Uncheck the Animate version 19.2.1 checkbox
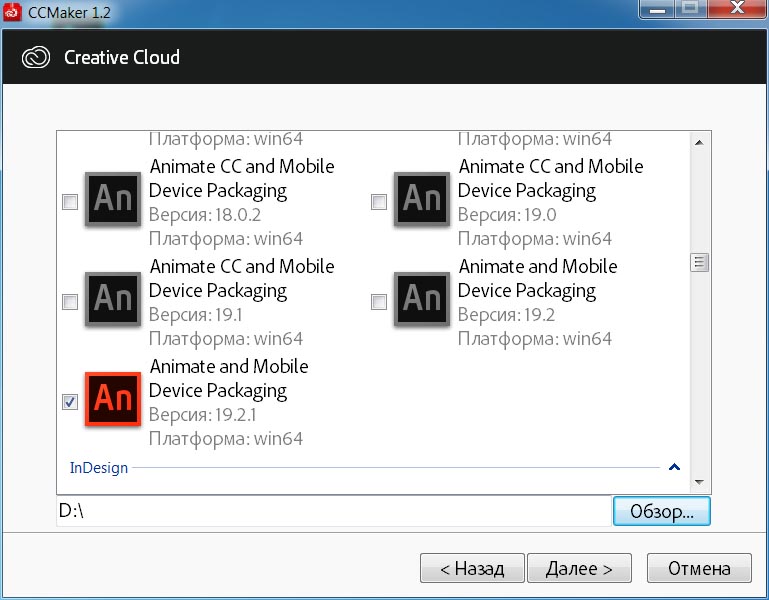The image size is (769, 600). pos(70,402)
